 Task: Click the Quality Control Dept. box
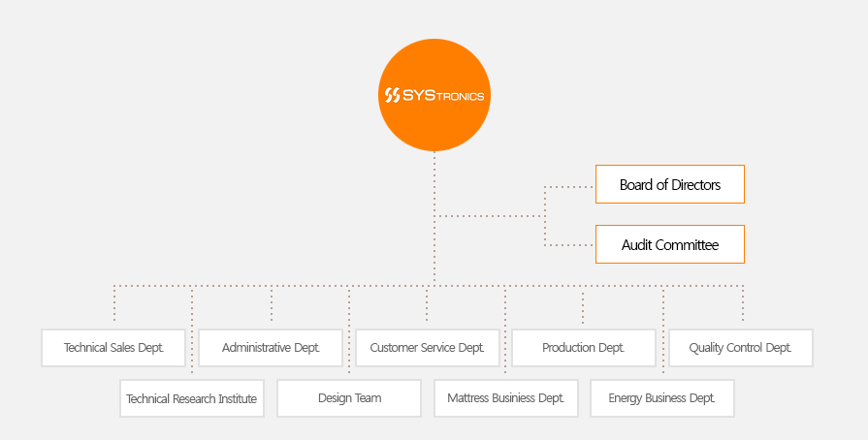(x=741, y=348)
